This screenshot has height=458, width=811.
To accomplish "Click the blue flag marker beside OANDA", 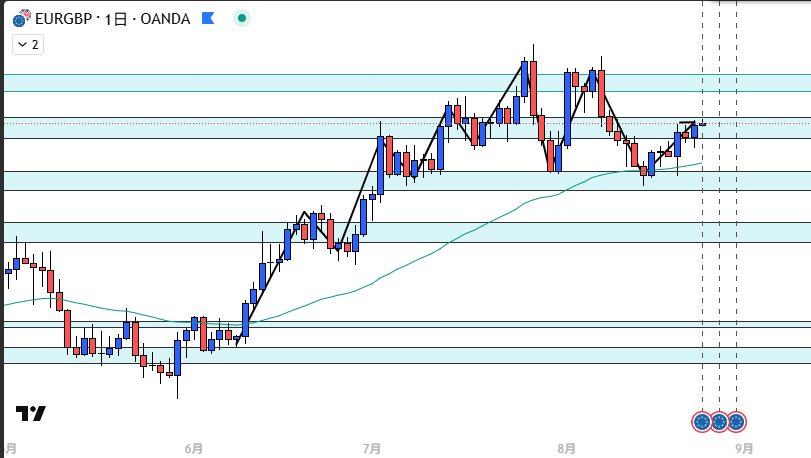I will tap(207, 19).
